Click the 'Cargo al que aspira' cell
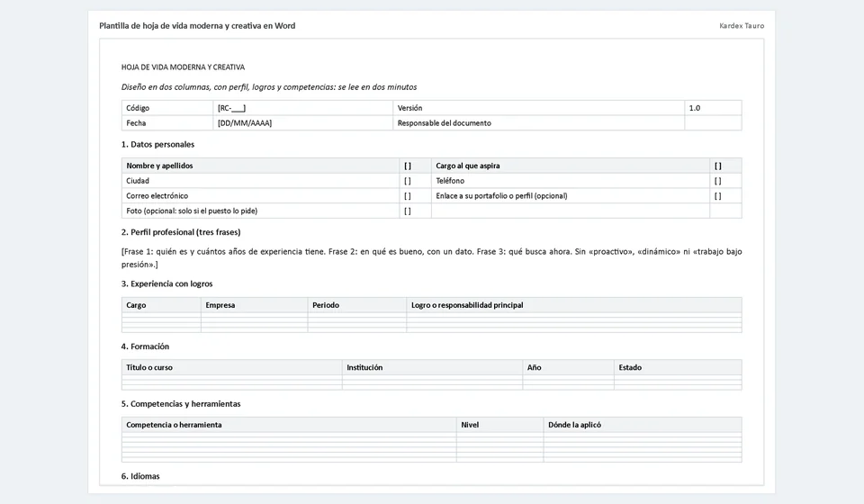864x504 pixels. [x=571, y=166]
